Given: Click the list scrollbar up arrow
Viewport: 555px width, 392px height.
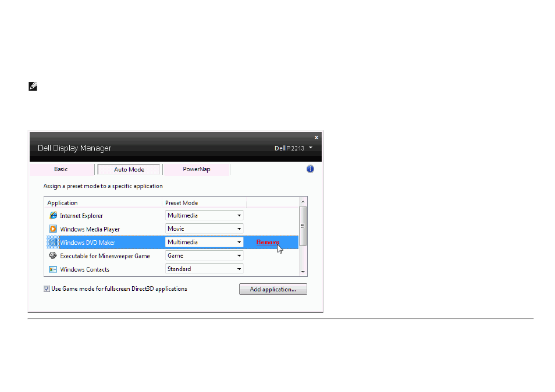Looking at the screenshot, I should pyautogui.click(x=303, y=202).
